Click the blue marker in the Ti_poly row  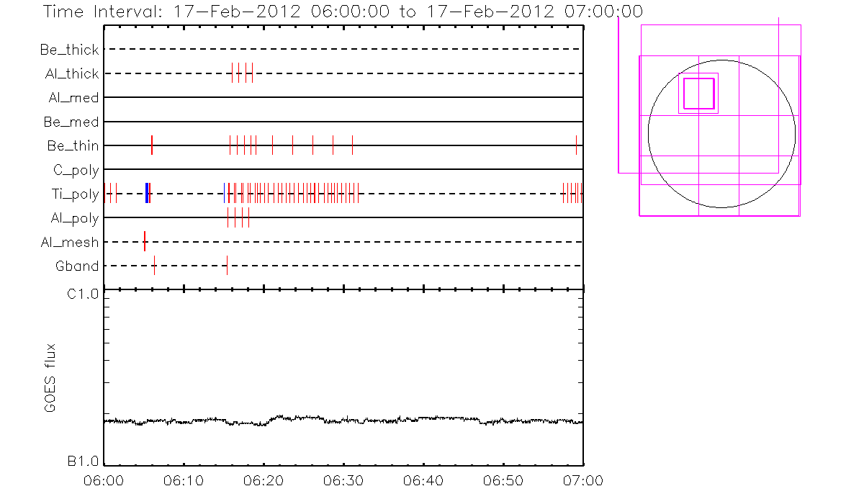pyautogui.click(x=147, y=193)
